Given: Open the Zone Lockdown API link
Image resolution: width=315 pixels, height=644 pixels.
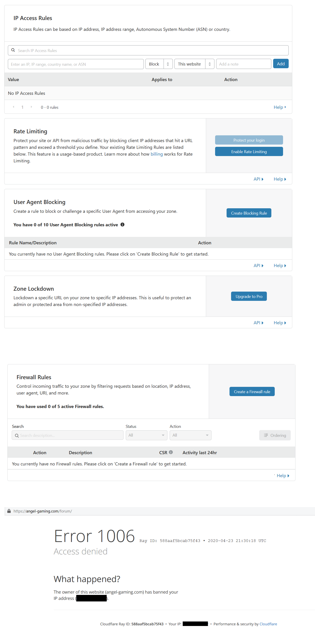Looking at the screenshot, I should 258,323.
